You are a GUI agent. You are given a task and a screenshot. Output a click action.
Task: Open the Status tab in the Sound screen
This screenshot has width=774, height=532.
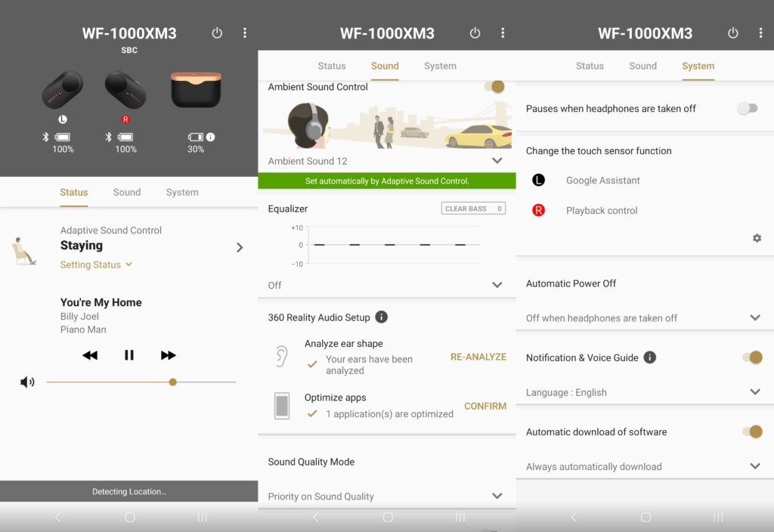click(332, 66)
